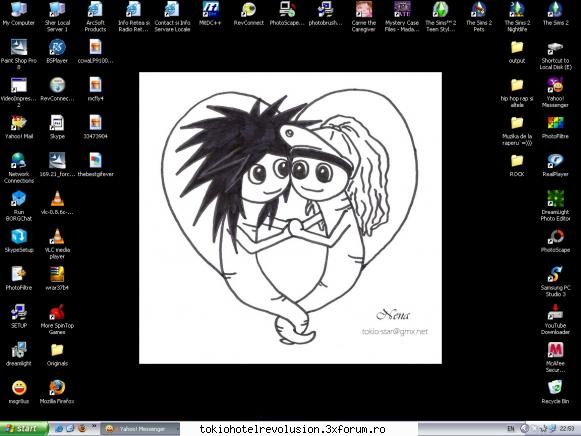This screenshot has width=581, height=436.
Task: Launch MilDC++ desktop icon
Action: 210,15
